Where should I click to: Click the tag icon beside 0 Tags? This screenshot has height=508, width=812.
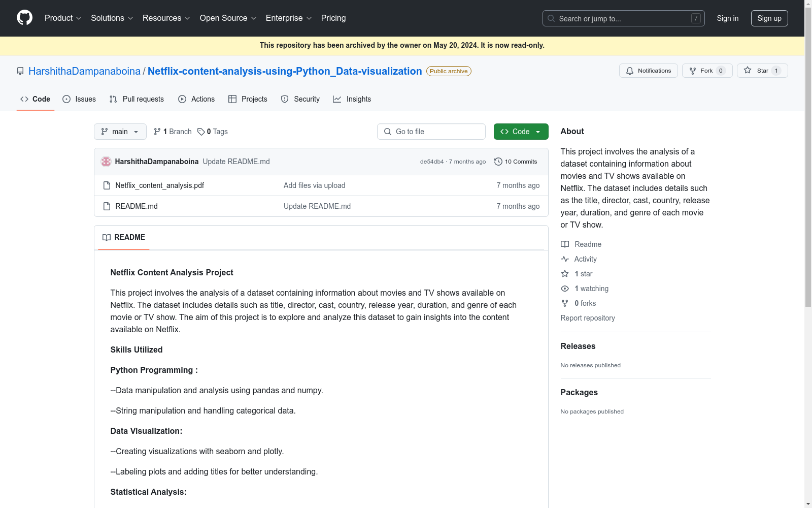click(201, 132)
